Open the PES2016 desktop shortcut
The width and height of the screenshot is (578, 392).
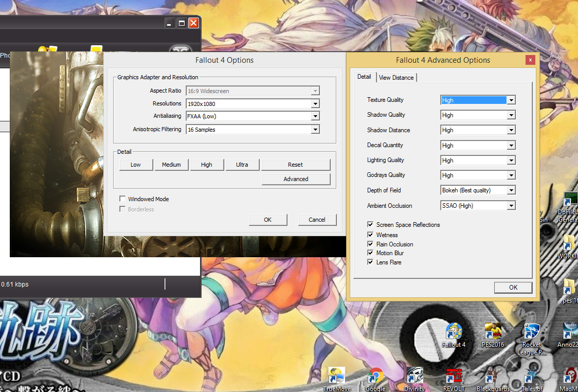(493, 335)
